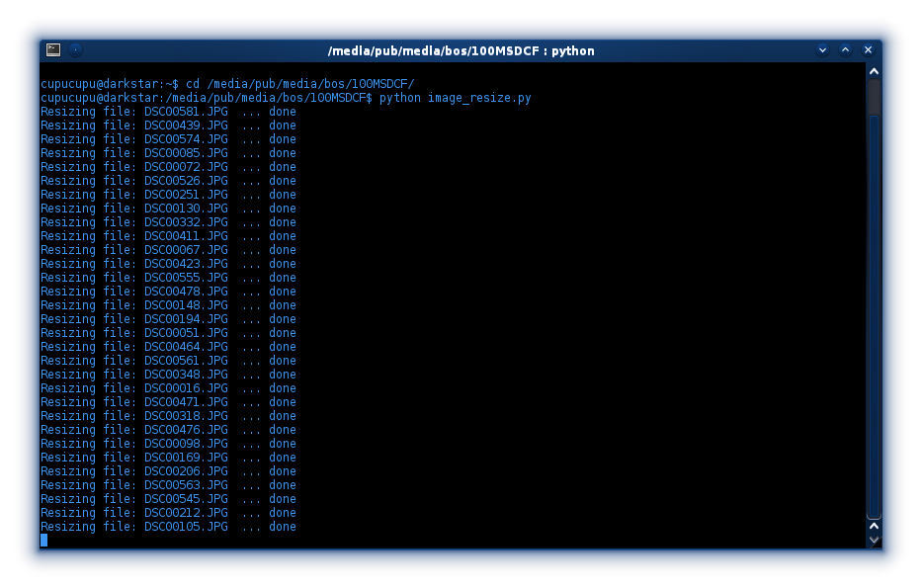The image size is (922, 588).
Task: Click file name DSC00130.JPG
Action: [186, 209]
